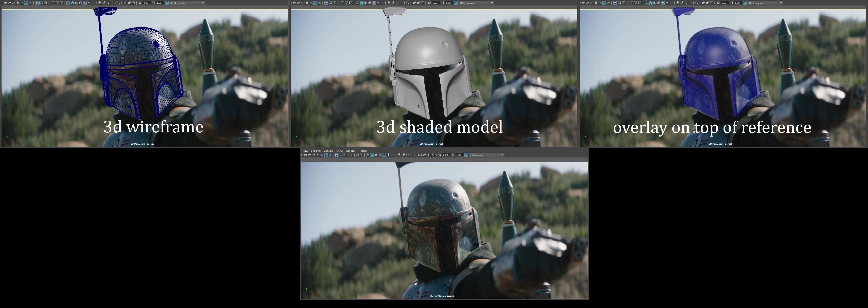Toggle Grid display in wireframe viewport toolbar
This screenshot has width=868, height=308.
coord(37,3)
